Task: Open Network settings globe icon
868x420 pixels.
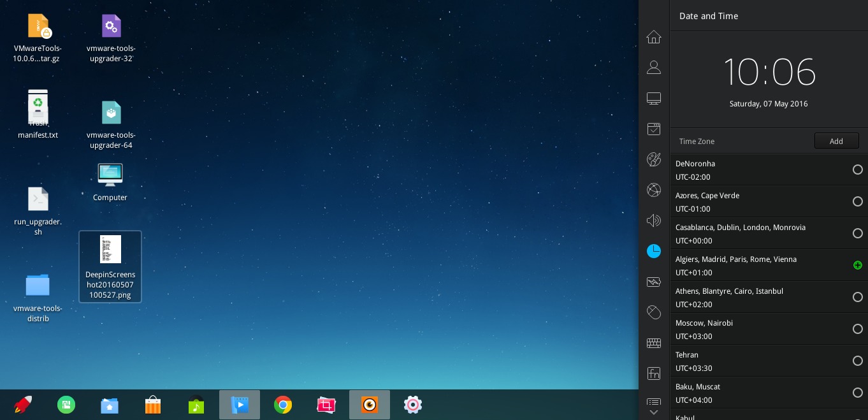Action: coord(653,190)
